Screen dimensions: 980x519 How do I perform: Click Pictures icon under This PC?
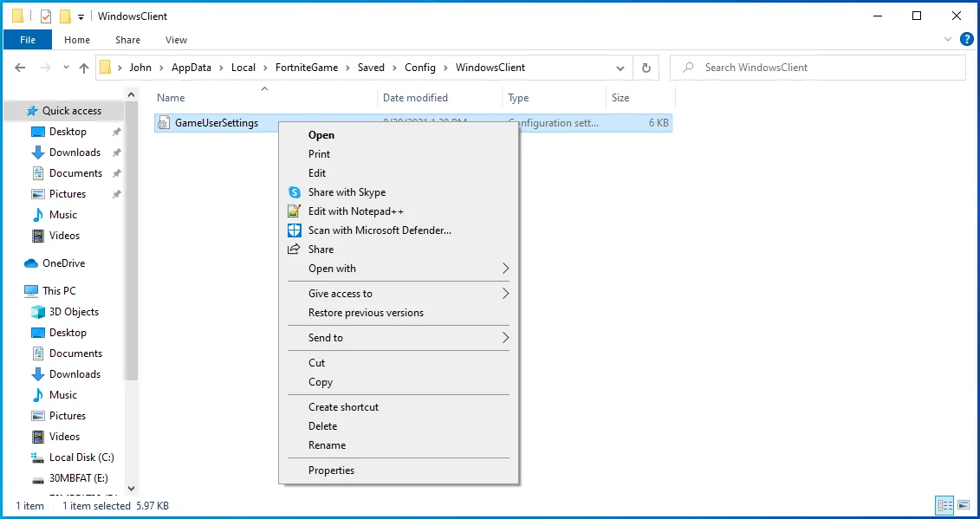[38, 416]
